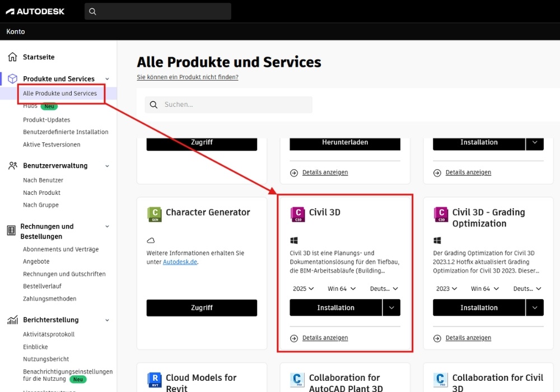Open Abonnements und Verträge
The height and width of the screenshot is (392, 560).
point(60,249)
